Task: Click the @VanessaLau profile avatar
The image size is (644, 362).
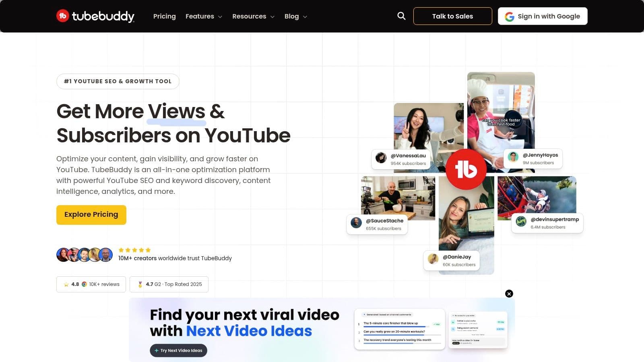Action: pyautogui.click(x=381, y=158)
